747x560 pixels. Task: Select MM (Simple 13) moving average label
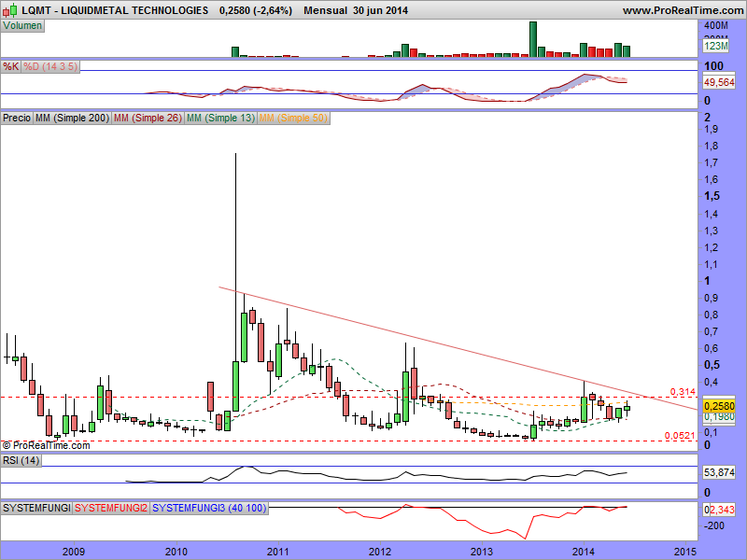(220, 118)
